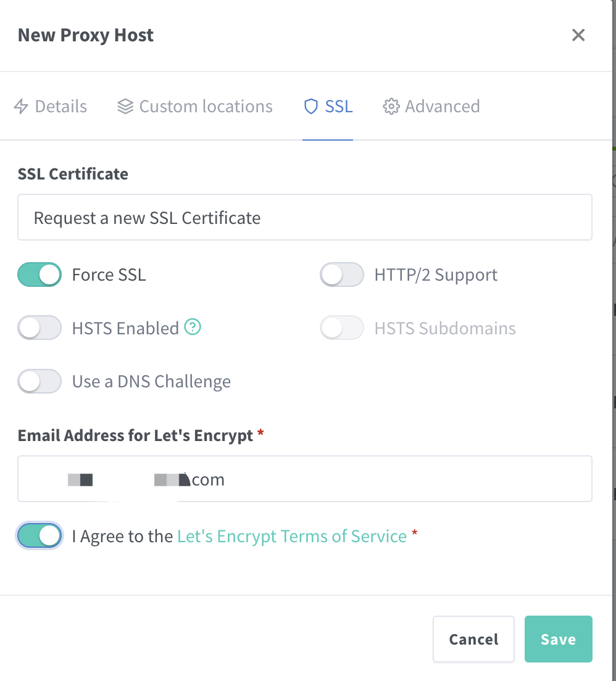Image resolution: width=616 pixels, height=681 pixels.
Task: Open Let's Encrypt Terms of Service link
Action: tap(291, 536)
